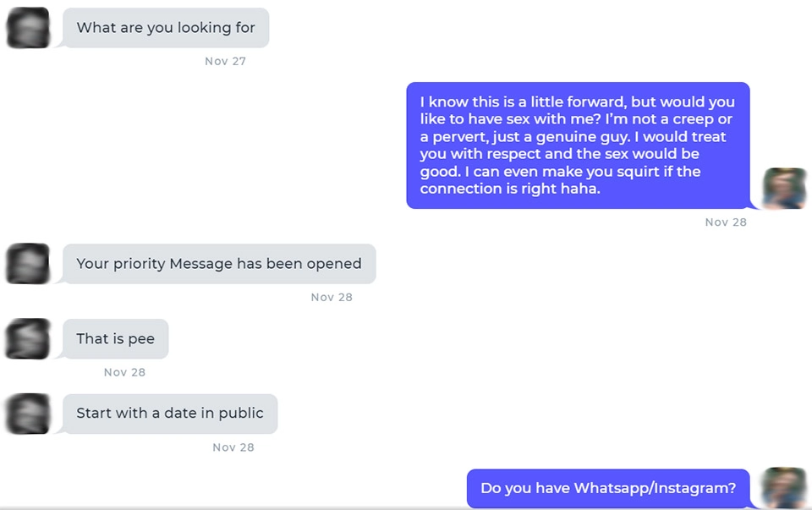Open the avatar next to 'That is pee'
Screen dimensions: 812x510
click(28, 338)
